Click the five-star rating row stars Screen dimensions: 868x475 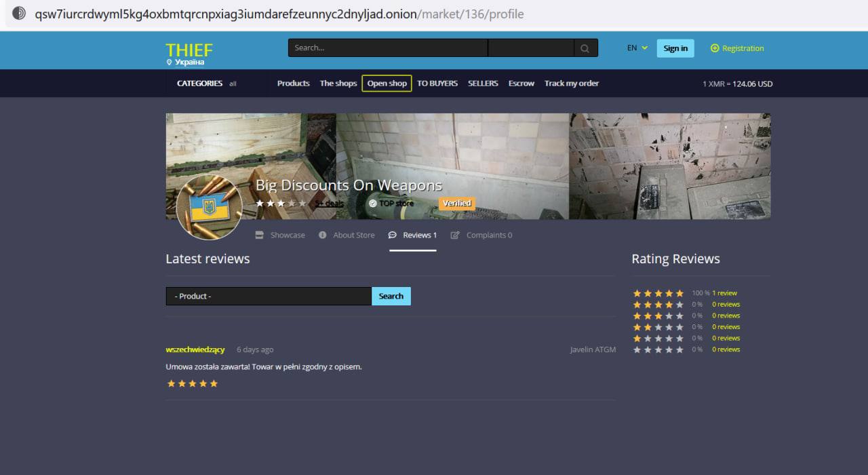(658, 293)
